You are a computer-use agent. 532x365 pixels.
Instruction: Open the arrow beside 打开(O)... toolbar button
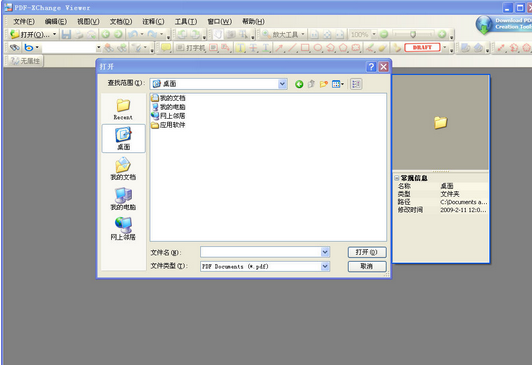click(54, 34)
